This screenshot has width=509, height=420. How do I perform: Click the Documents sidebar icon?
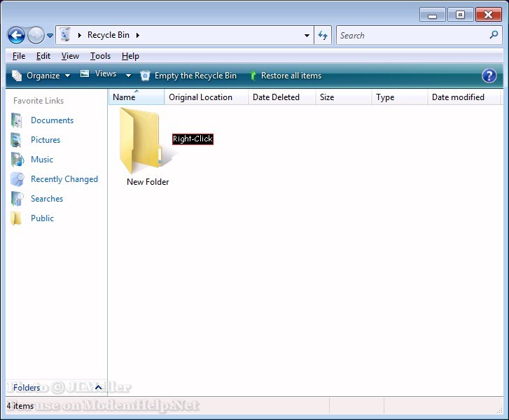click(17, 120)
